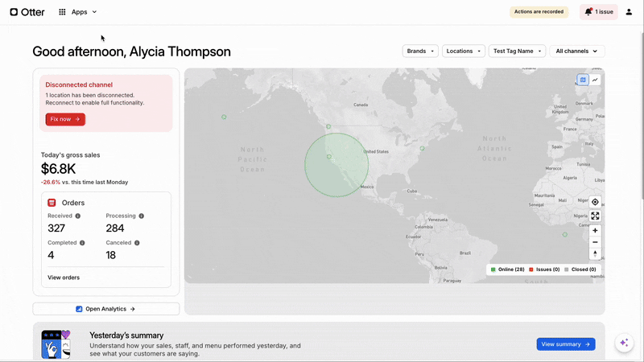Zoom out on the map
Viewport: 644px width, 362px height.
(595, 242)
